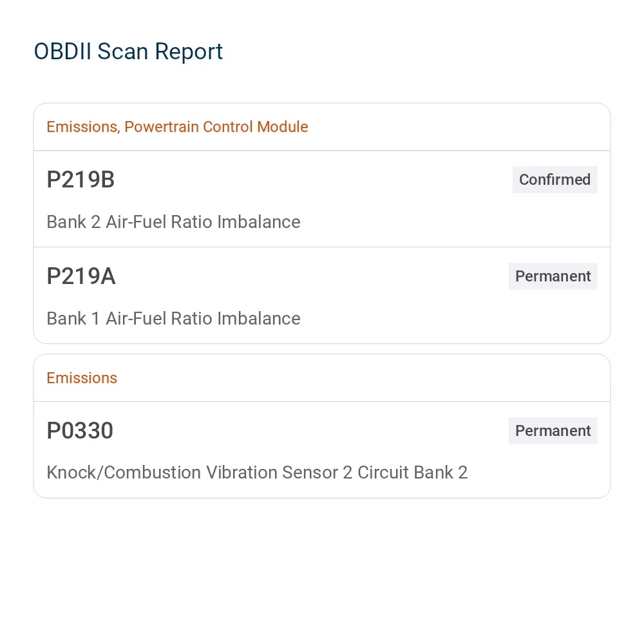Click the word Imbalance in P219A description
644x644 pixels.
point(259,318)
